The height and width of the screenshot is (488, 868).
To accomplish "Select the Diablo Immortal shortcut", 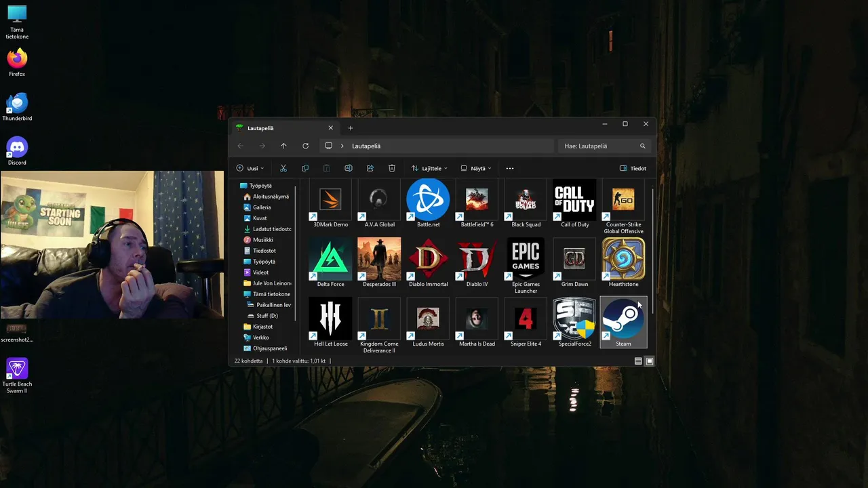I will click(428, 263).
